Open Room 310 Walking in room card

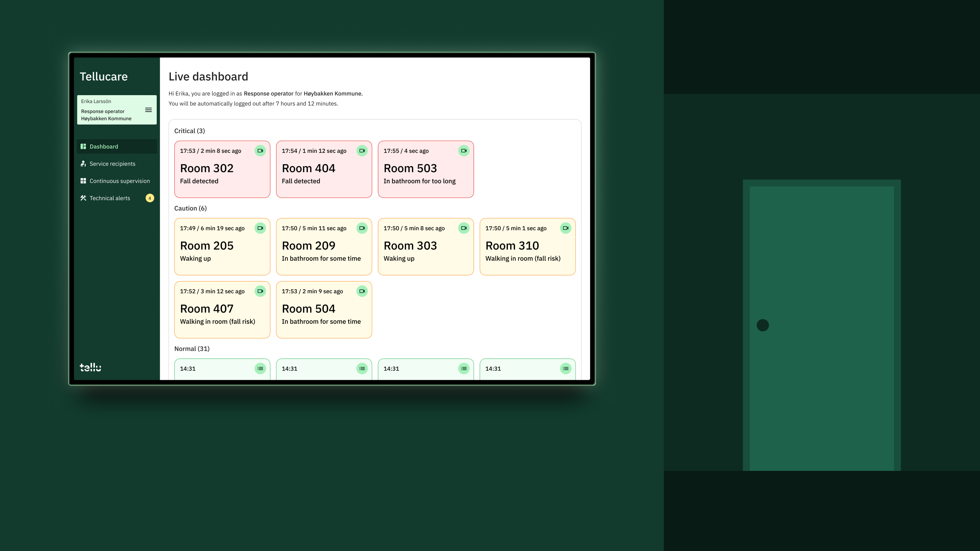(x=528, y=246)
